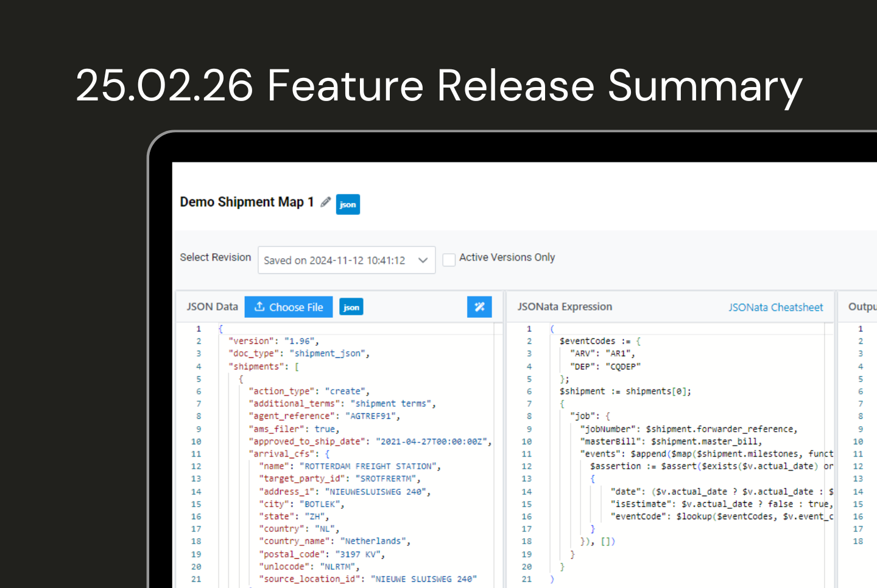
Task: Click the "job": { expression line
Action: (x=590, y=416)
